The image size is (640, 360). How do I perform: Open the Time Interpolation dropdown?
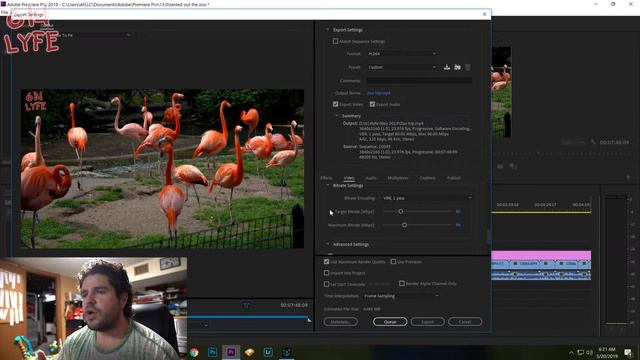tap(402, 296)
